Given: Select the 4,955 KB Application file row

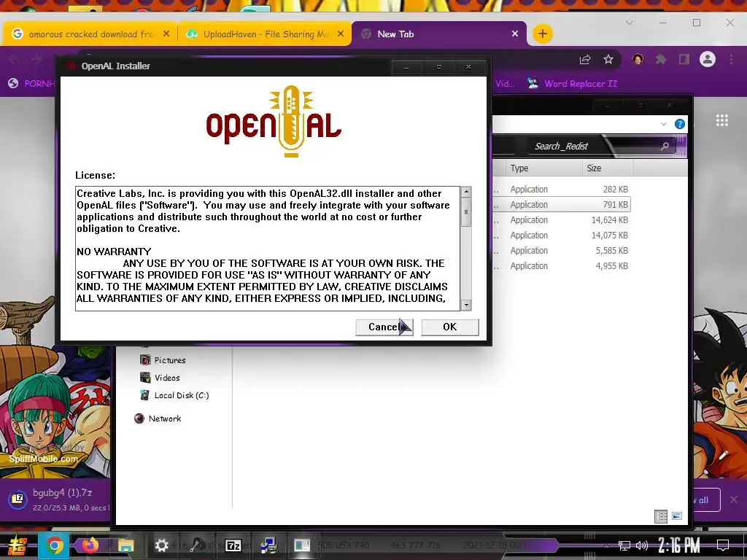Looking at the screenshot, I should tap(561, 265).
